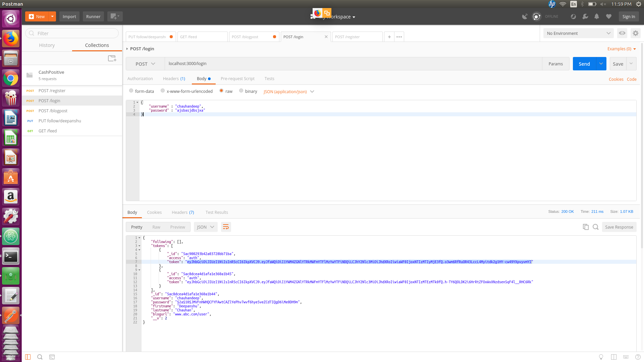Open find and replace in bottom bar
This screenshot has height=362, width=644.
coord(40,357)
